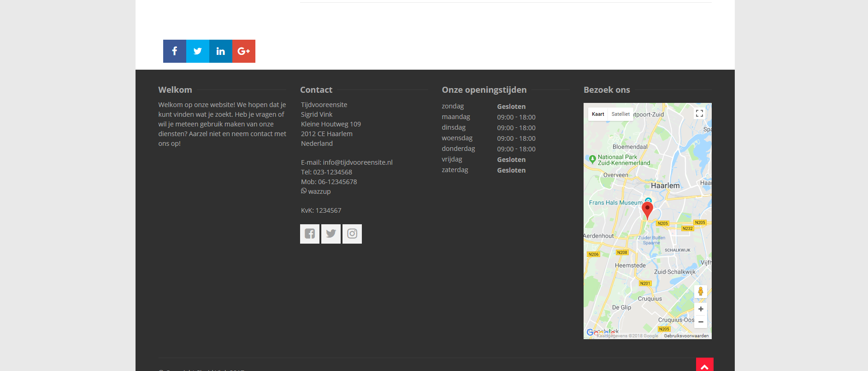Select zondag Gesloten value
Image resolution: width=868 pixels, height=371 pixels.
(511, 107)
